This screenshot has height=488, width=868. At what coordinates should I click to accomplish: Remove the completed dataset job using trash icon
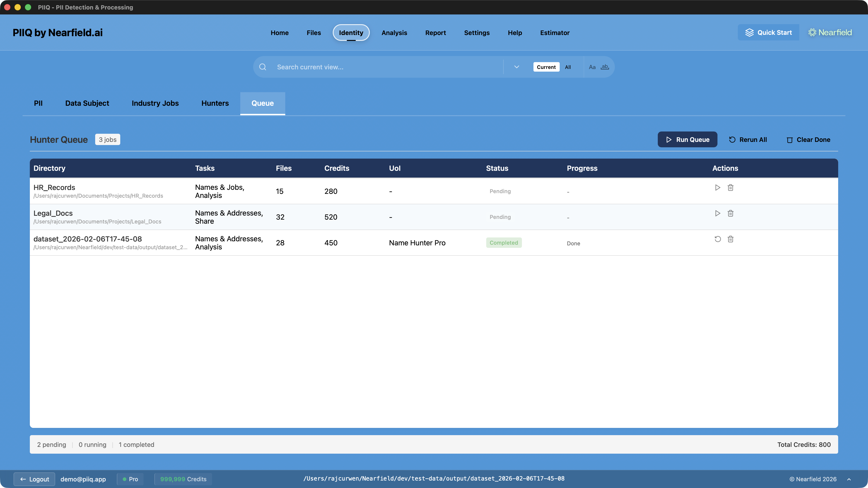coord(731,239)
